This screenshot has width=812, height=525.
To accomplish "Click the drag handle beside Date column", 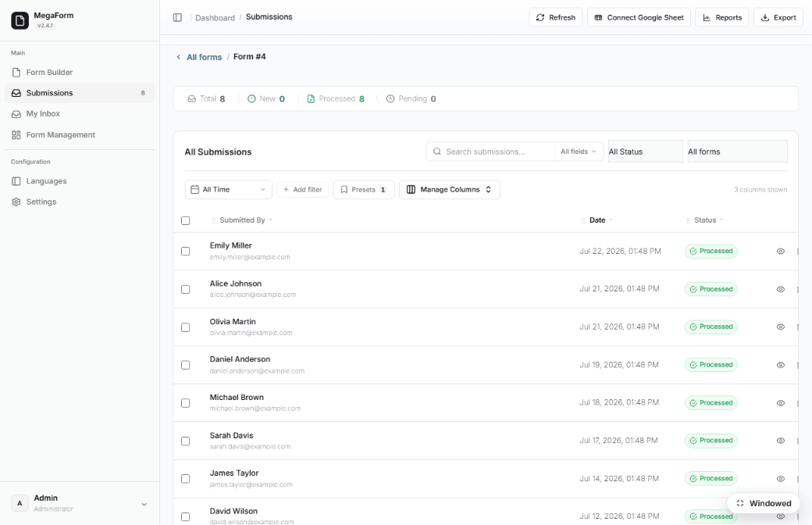I will click(x=584, y=221).
